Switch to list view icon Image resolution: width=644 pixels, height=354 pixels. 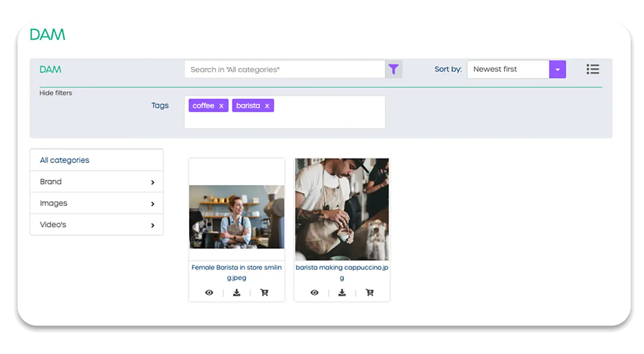[x=592, y=69]
